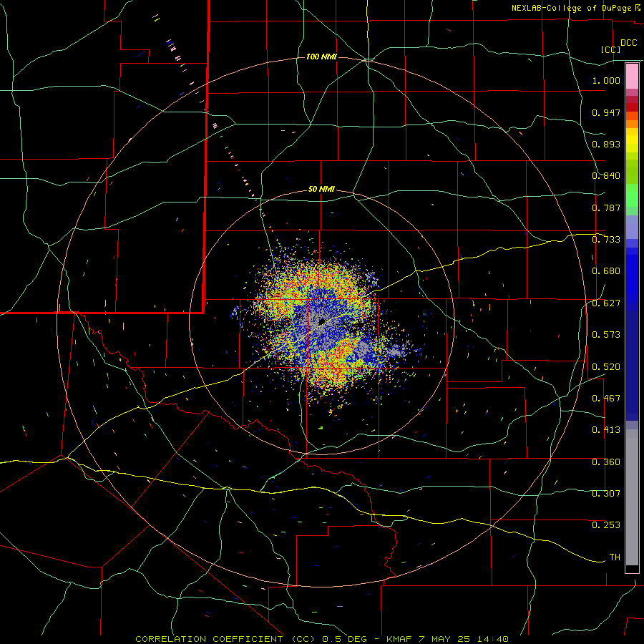Select the 0.253 scale value
The image size is (644, 644).
click(606, 525)
